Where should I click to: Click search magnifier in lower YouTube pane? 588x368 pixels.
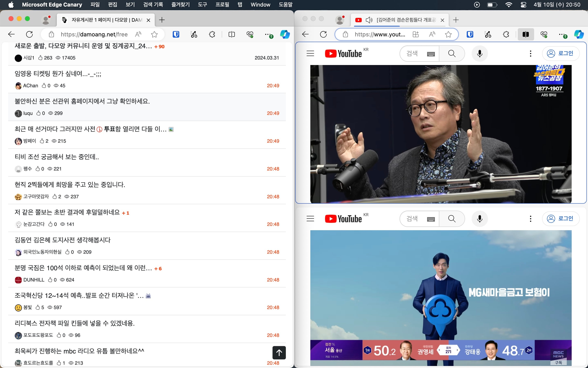pos(452,219)
